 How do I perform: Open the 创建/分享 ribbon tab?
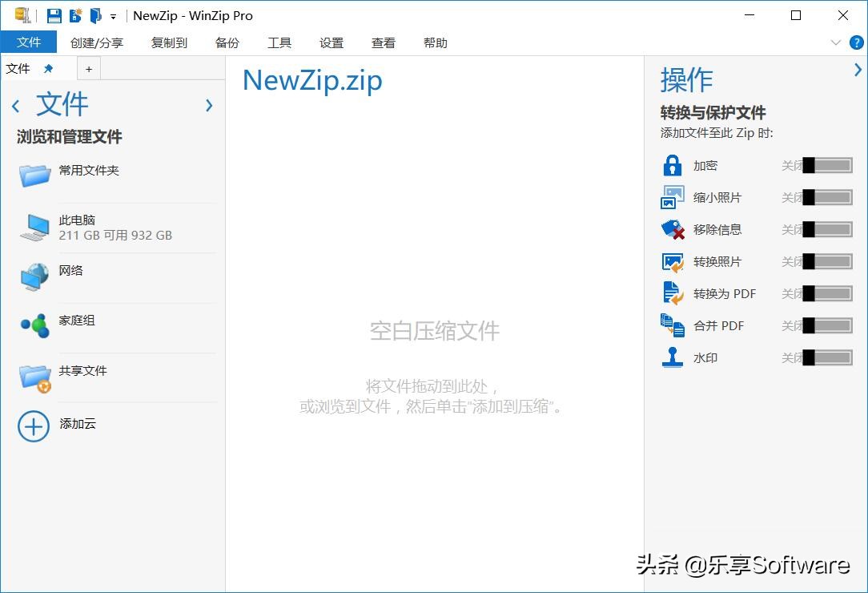pos(97,42)
